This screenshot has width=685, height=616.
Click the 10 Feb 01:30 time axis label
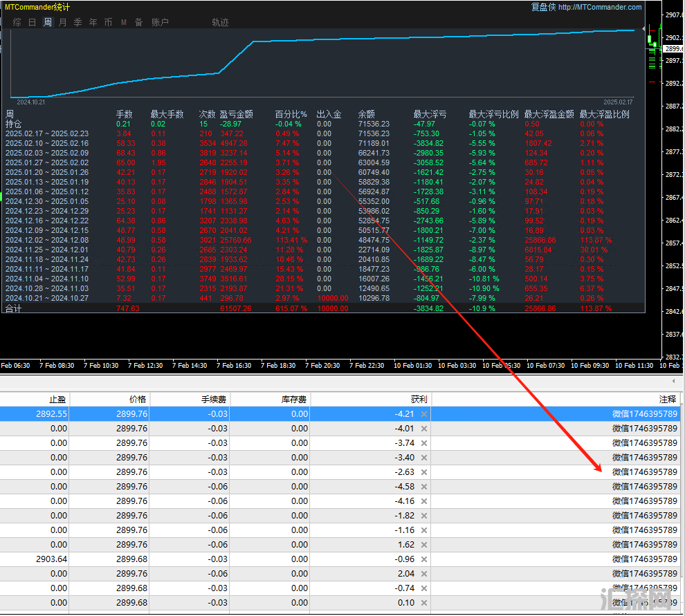[x=412, y=366]
